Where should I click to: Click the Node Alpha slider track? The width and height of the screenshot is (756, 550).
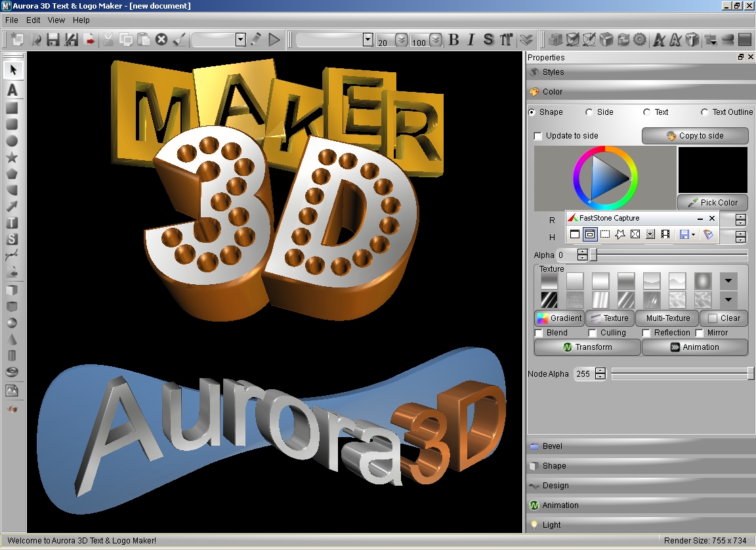682,374
